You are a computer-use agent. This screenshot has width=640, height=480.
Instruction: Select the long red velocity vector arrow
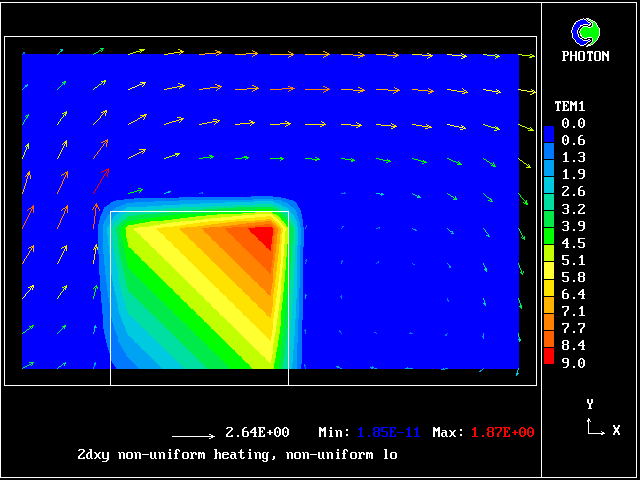[x=100, y=179]
